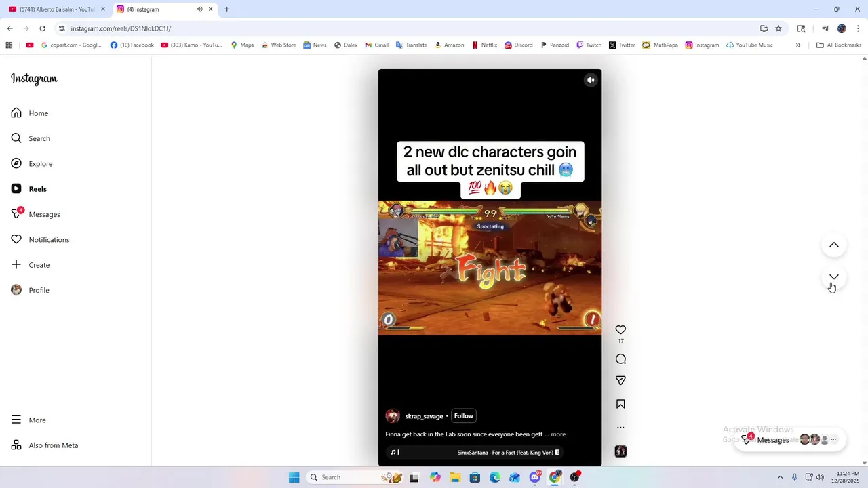Open the three-dot menu on the floating Messages widget

[x=834, y=440]
